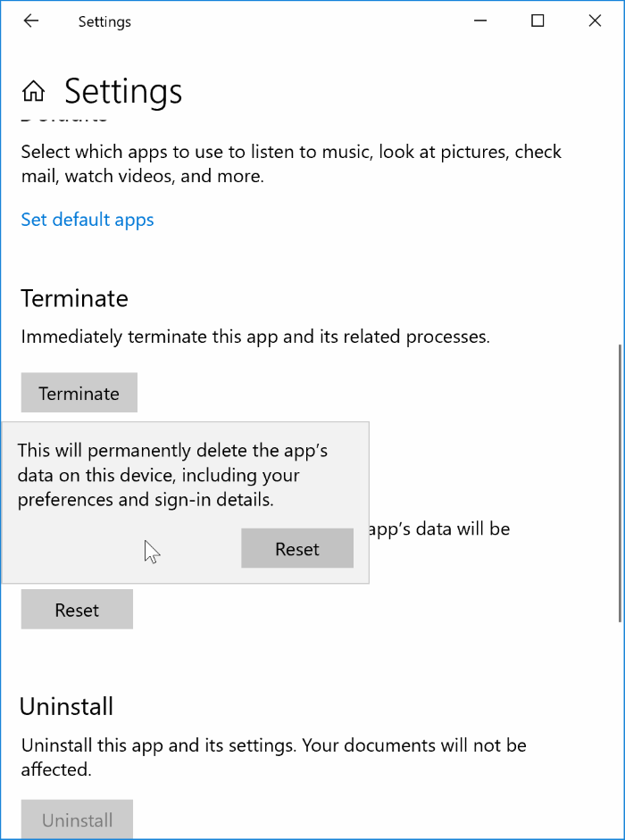
Task: Open the Set default apps link
Action: coord(87,220)
